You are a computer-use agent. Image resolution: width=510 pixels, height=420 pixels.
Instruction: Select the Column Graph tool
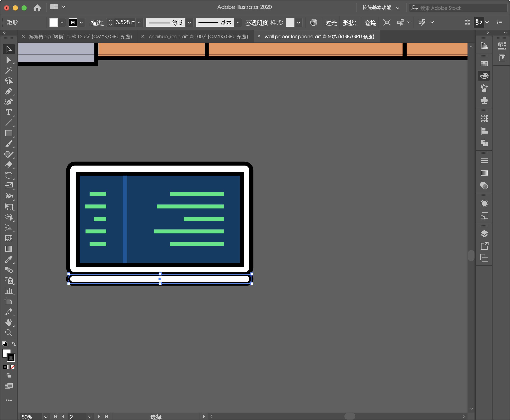[9, 291]
